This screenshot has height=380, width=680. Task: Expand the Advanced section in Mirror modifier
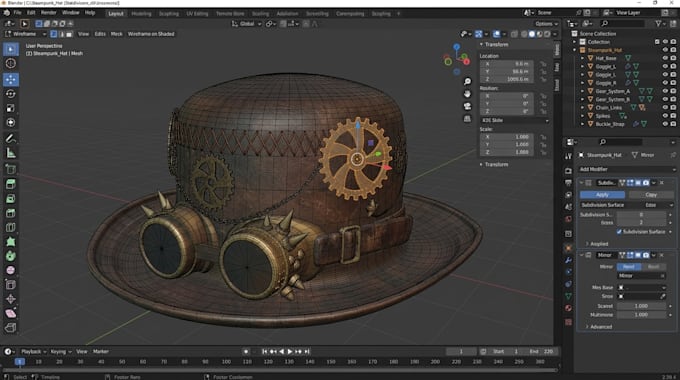click(x=600, y=327)
